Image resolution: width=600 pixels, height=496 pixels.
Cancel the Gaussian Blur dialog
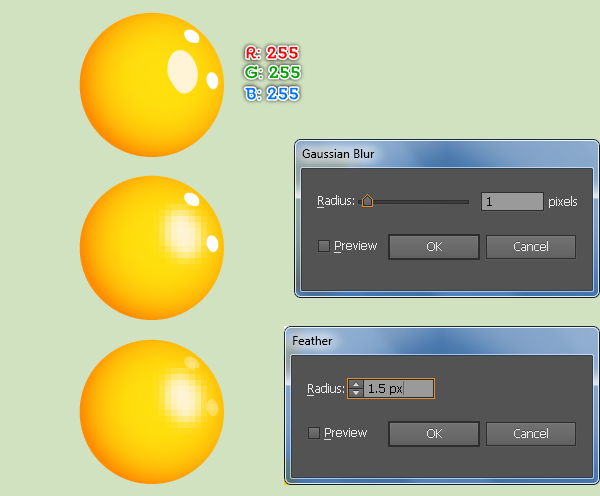point(531,247)
